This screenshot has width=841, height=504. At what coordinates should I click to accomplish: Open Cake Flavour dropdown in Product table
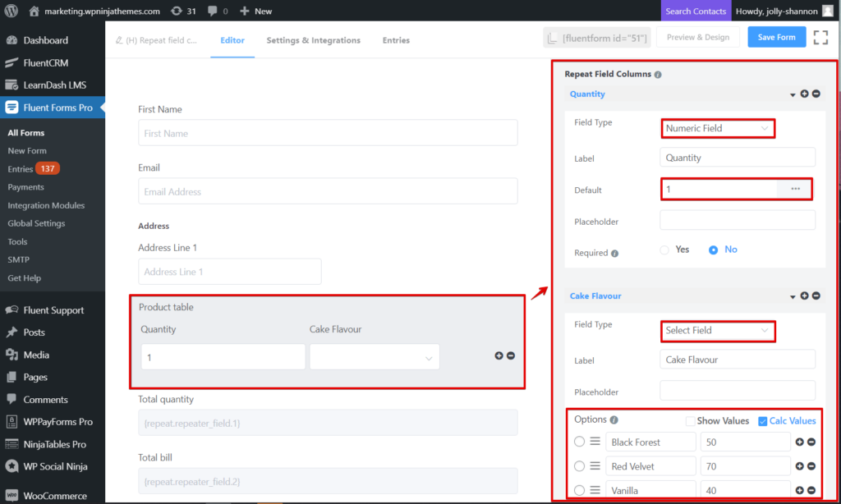[x=375, y=357]
